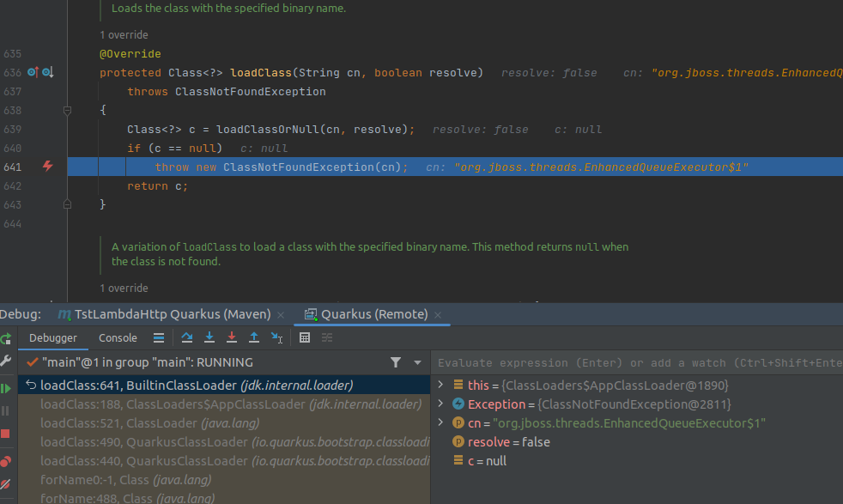
Task: Click the drop-frame arrow icon on loadClass:641
Action: point(31,385)
